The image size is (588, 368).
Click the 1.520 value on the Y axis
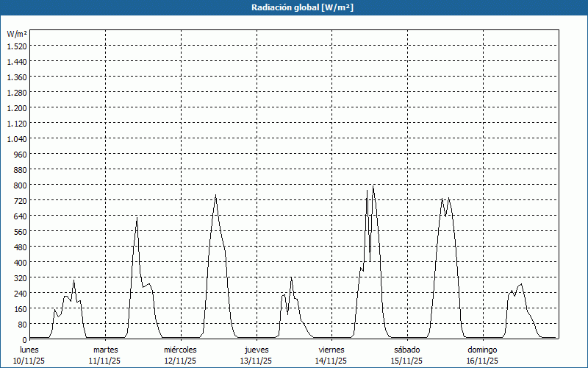pyautogui.click(x=16, y=46)
